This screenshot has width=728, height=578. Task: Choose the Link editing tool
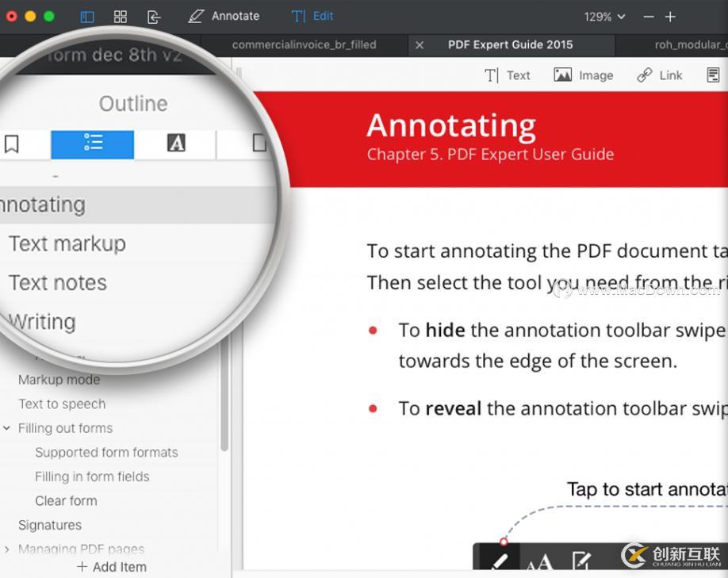pyautogui.click(x=660, y=75)
